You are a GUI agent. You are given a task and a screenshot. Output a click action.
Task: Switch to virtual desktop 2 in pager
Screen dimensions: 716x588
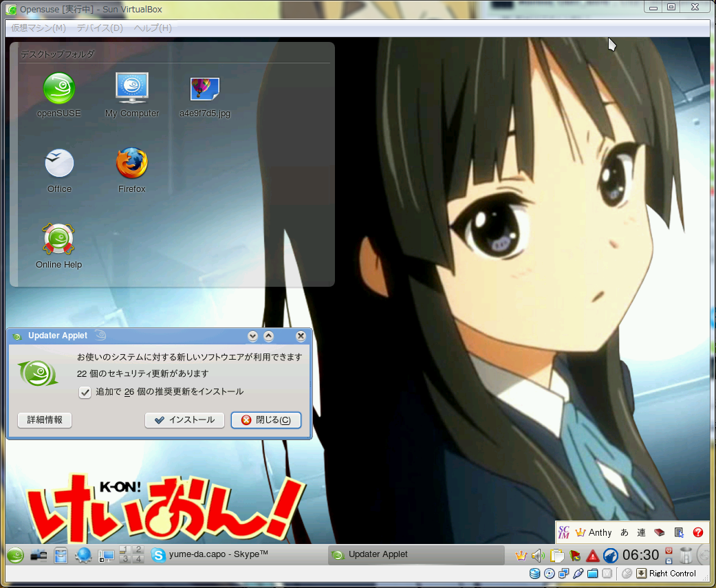point(138,549)
